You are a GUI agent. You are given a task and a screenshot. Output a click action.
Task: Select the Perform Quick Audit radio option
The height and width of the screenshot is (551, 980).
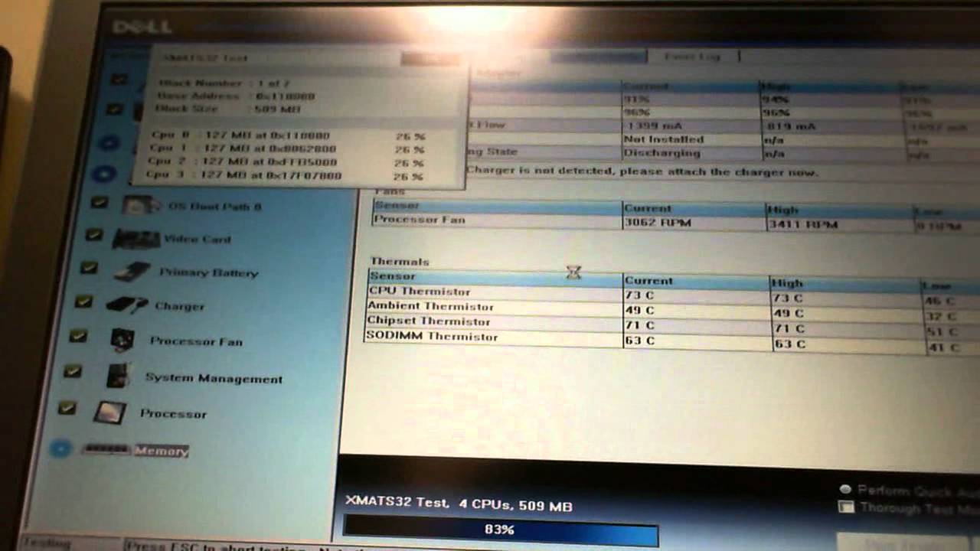click(x=845, y=490)
